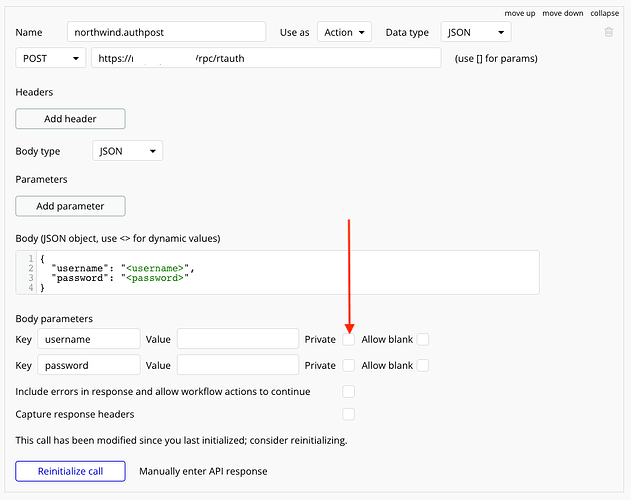This screenshot has height=500, width=631.
Task: Focus the username Key field
Action: pyautogui.click(x=89, y=339)
